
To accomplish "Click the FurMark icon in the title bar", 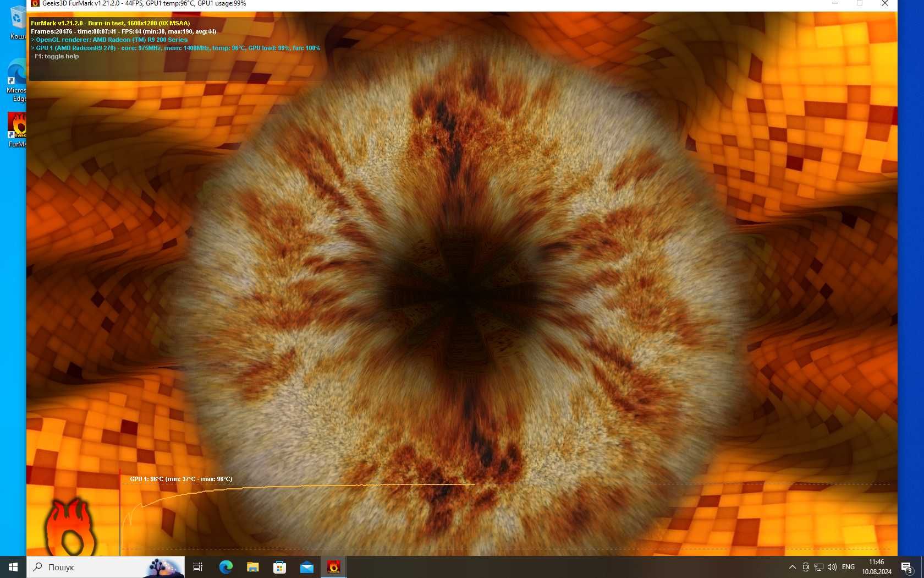I will point(35,3).
